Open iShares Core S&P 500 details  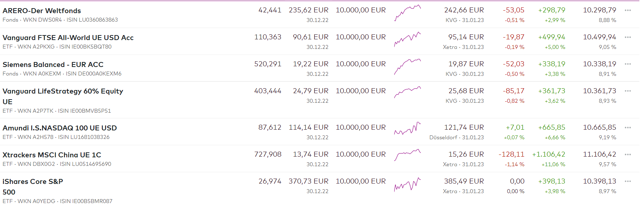[33, 182]
